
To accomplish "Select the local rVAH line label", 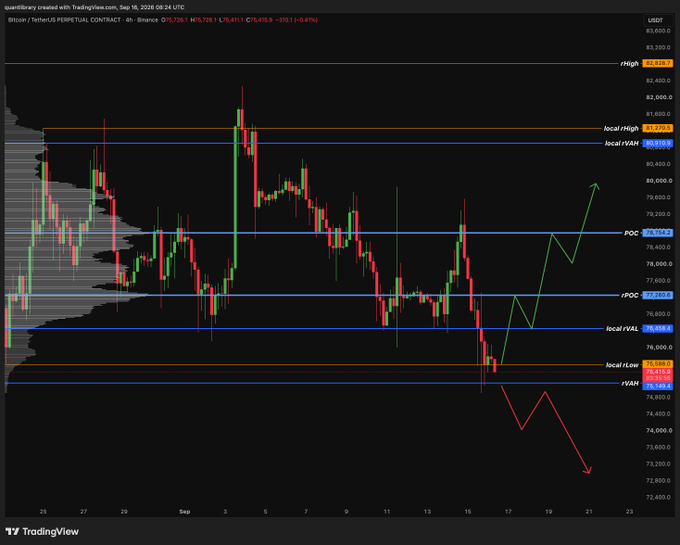I will click(621, 143).
